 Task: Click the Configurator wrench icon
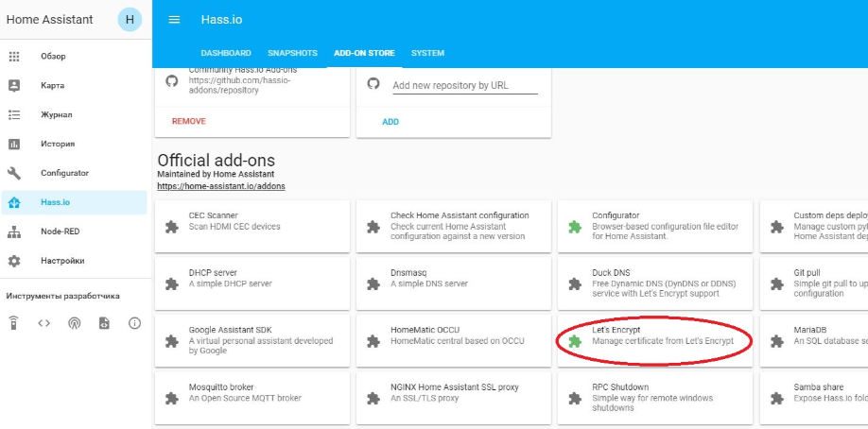tap(14, 173)
